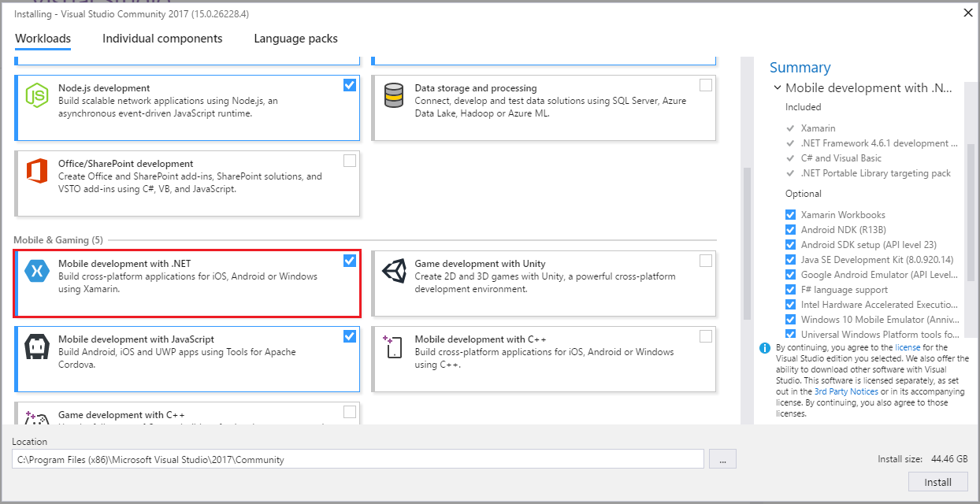Click the Mobile development with C++ icon

tap(393, 346)
